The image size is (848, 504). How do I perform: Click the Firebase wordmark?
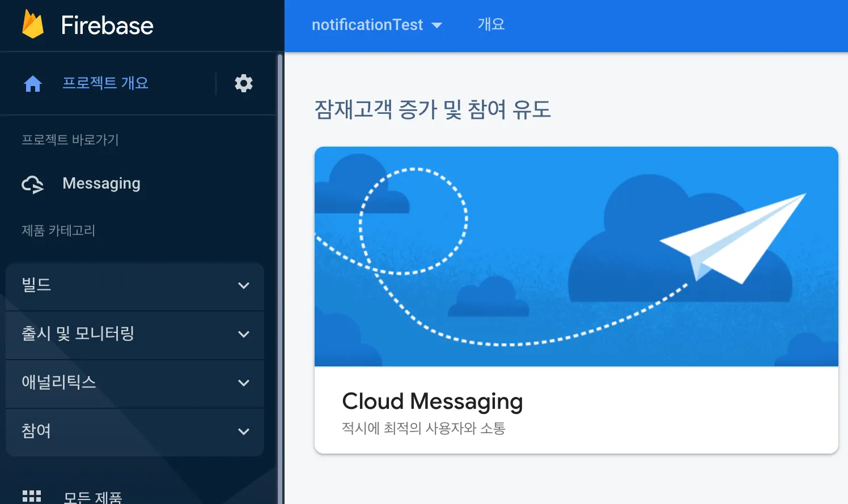pos(107,25)
